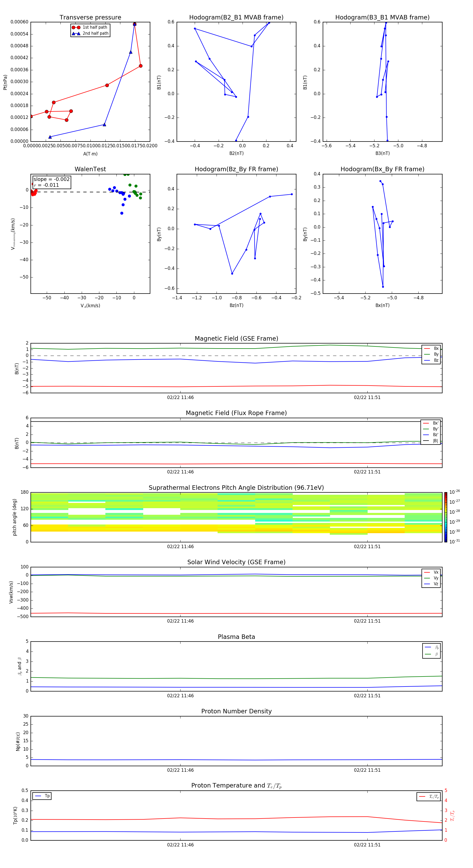Screen dimensions: 473x868
Task: Click the dashed fit line in WalenTest plot
Action: coord(90,192)
